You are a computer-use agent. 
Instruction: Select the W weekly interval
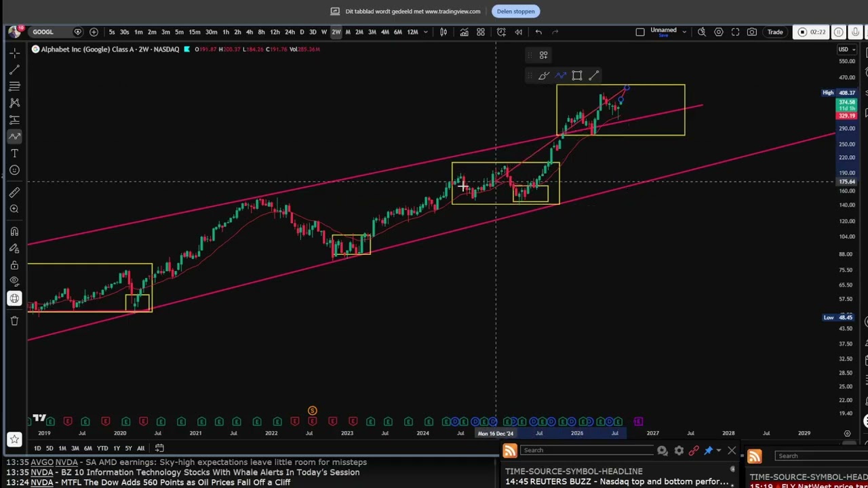point(324,32)
